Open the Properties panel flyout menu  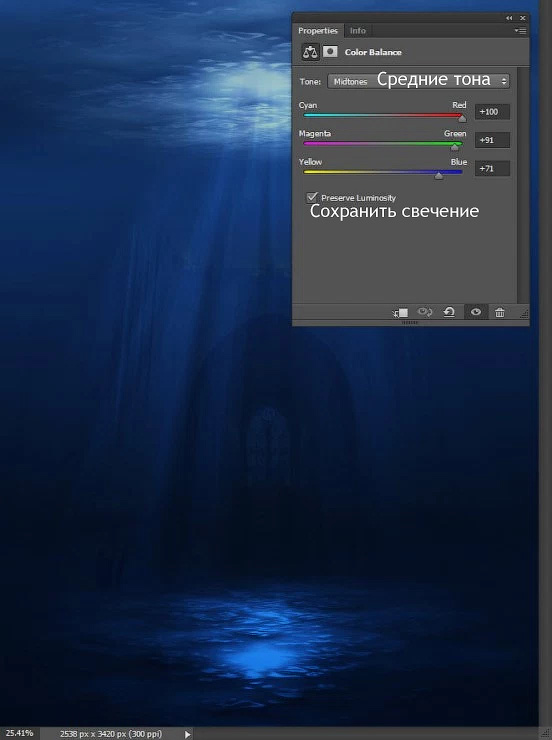[520, 31]
